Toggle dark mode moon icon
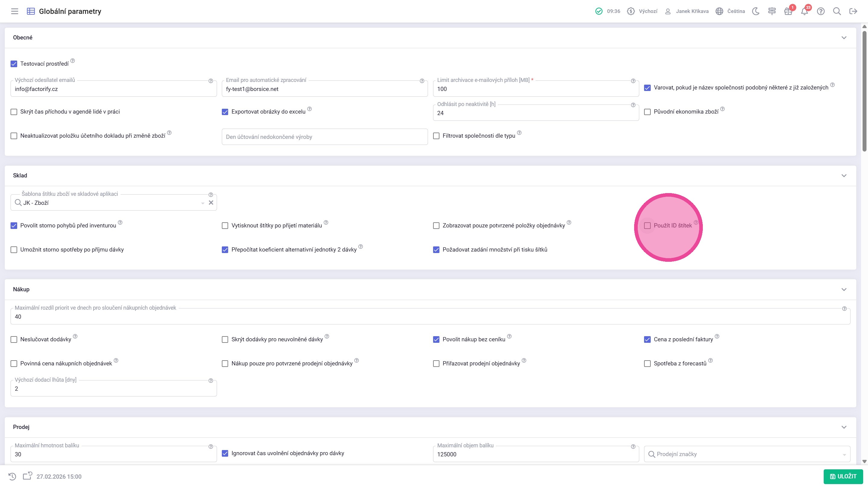 tap(756, 11)
